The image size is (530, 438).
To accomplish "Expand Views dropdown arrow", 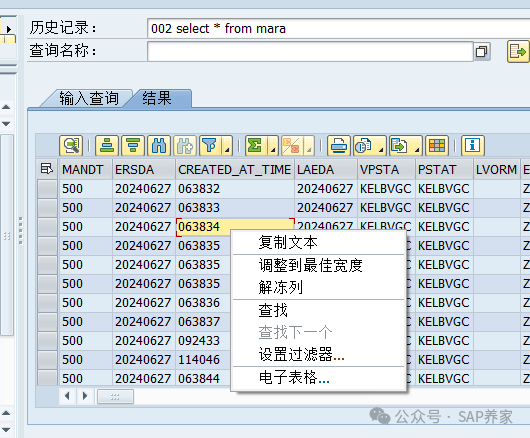I will 381,146.
